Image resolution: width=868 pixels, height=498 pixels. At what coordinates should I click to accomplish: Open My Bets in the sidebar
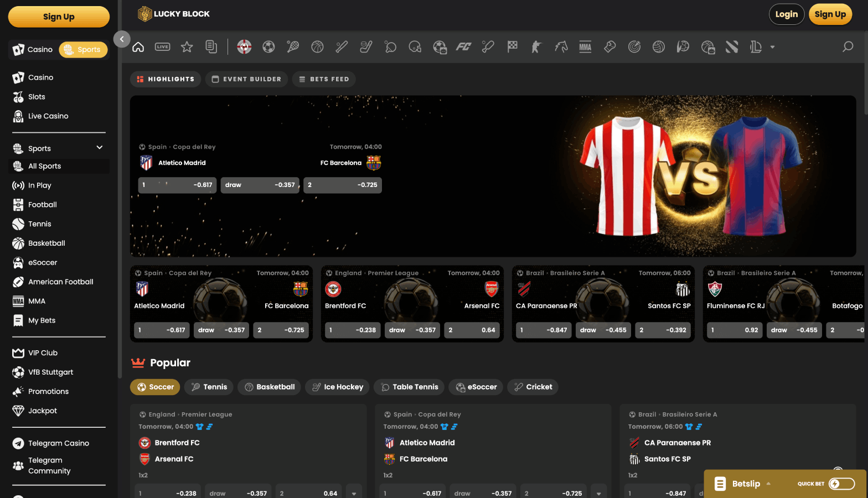click(42, 320)
